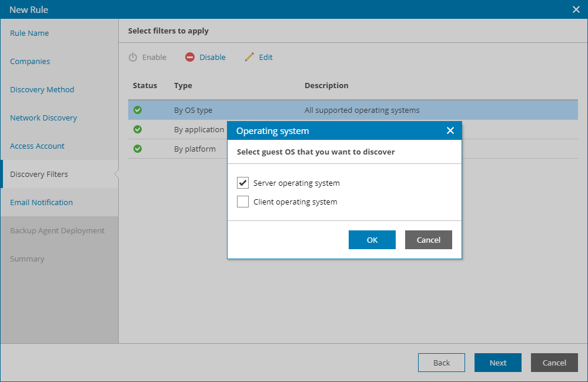
Task: Select the Access Account step
Action: [x=37, y=146]
